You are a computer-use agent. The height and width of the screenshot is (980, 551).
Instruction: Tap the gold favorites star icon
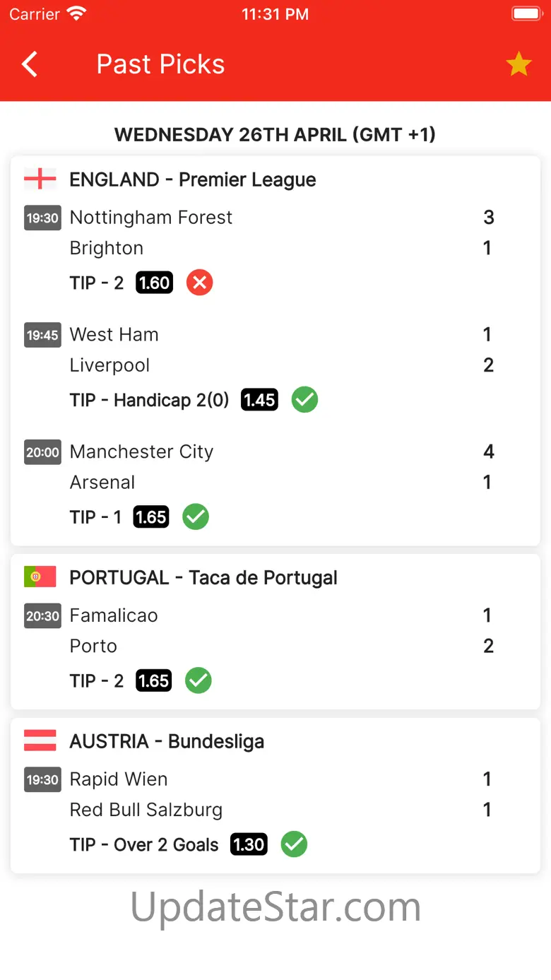tap(519, 64)
